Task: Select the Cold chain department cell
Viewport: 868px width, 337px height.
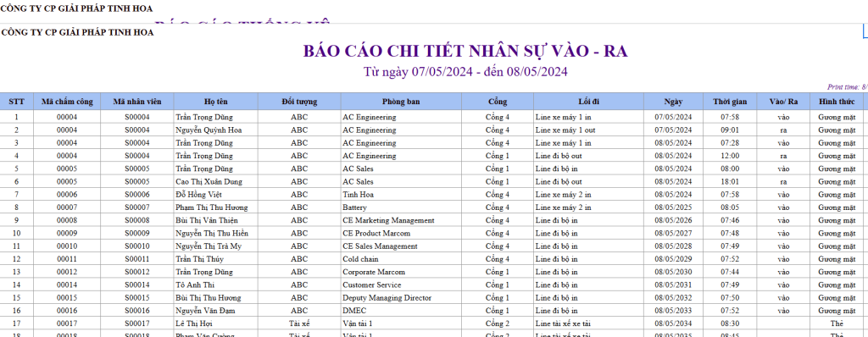Action: [401, 259]
